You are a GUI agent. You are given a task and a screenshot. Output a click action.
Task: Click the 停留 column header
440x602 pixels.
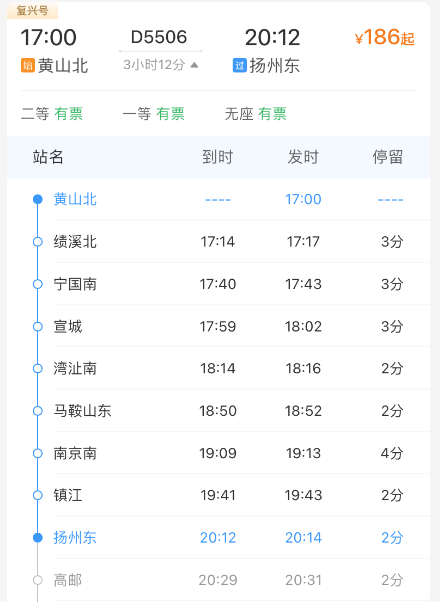coord(388,157)
